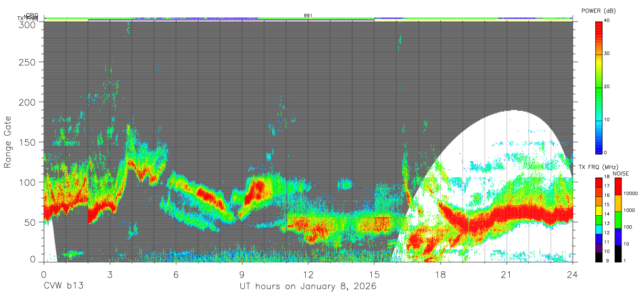The image size is (644, 297).
Task: Click the 150 range gate tick label
Action: [x=28, y=142]
